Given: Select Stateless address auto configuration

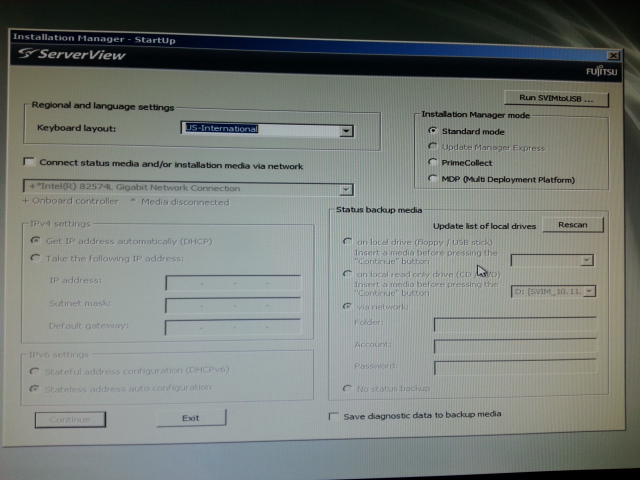Looking at the screenshot, I should [x=35, y=389].
